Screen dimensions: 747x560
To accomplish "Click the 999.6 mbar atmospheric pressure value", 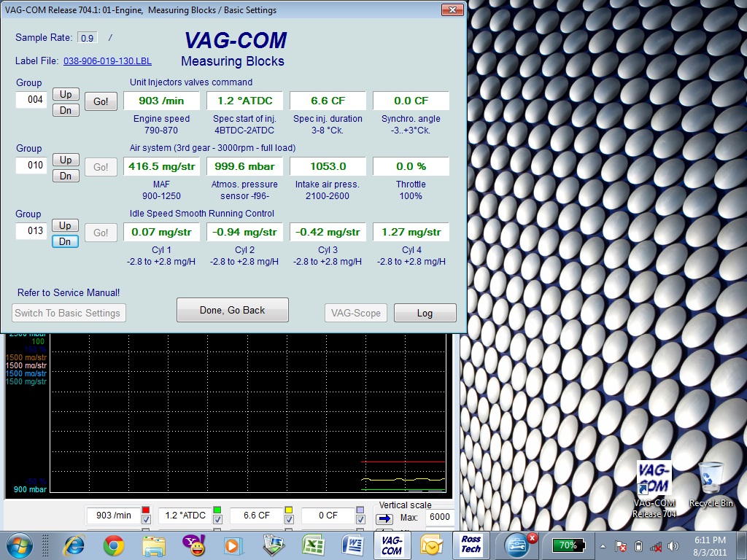I will click(244, 167).
